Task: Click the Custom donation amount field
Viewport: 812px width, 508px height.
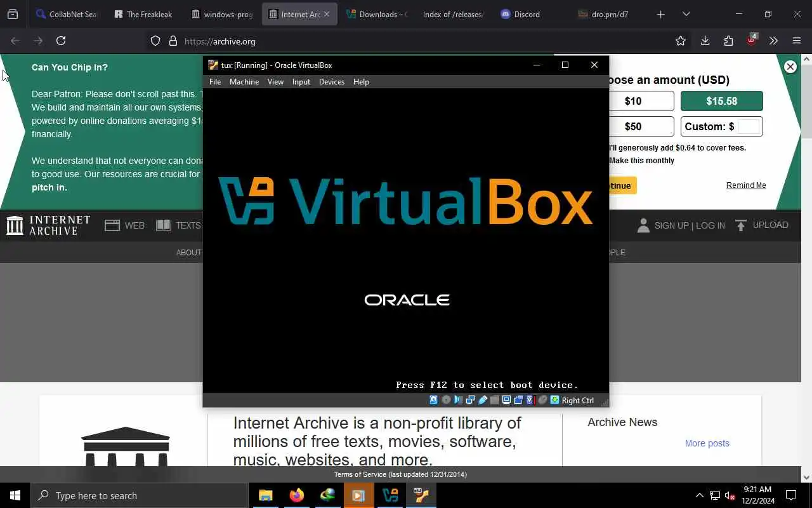Action: coord(749,126)
